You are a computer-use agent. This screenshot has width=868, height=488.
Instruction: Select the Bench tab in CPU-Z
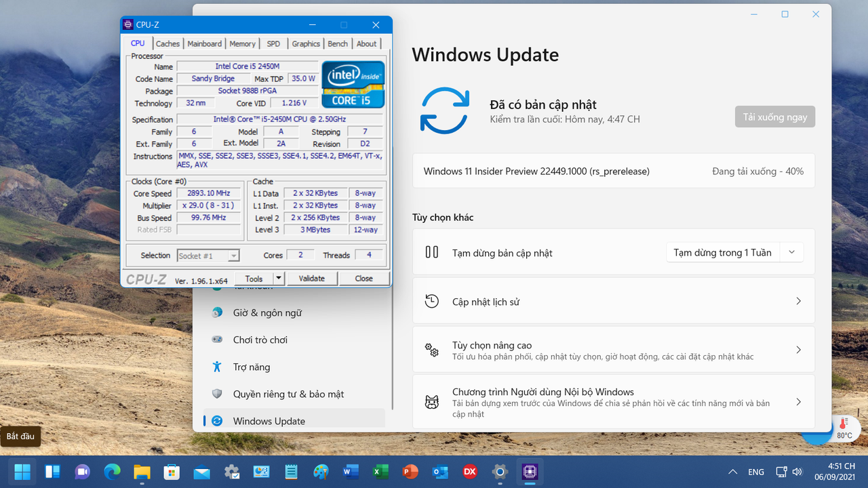point(338,43)
